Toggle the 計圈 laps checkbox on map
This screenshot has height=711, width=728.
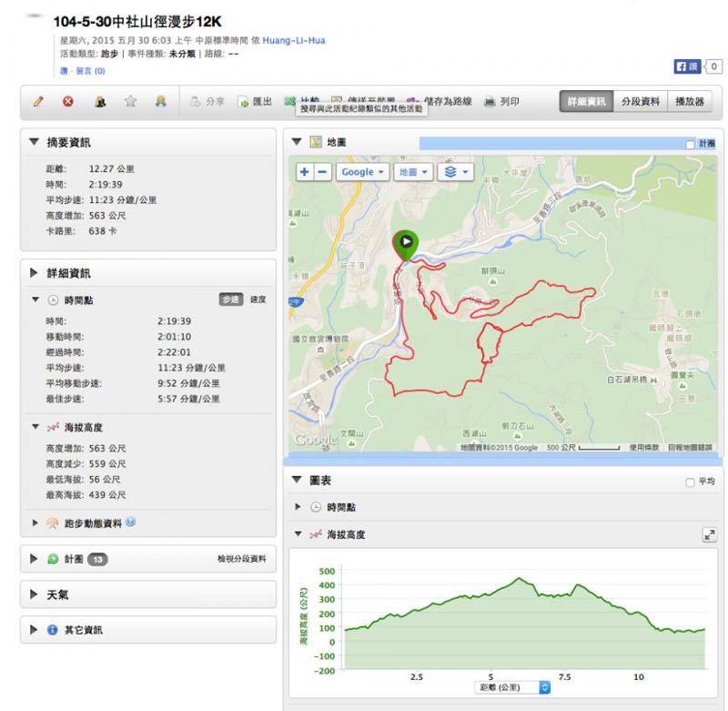[690, 145]
